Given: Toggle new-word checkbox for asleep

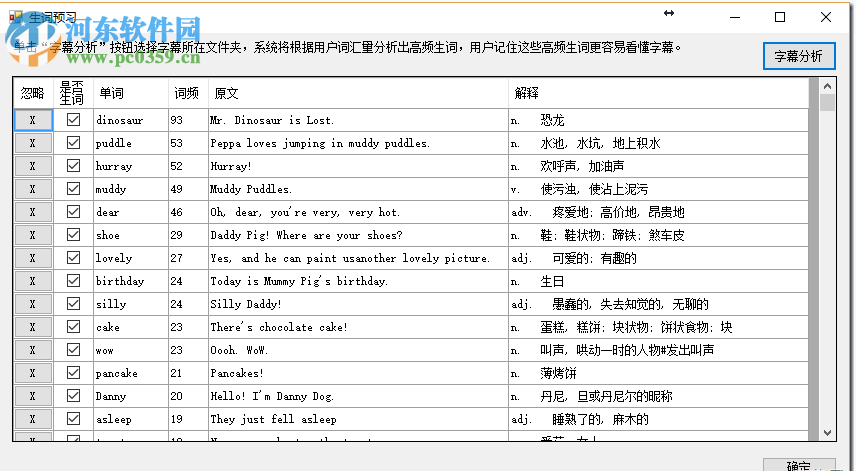Looking at the screenshot, I should point(73,419).
